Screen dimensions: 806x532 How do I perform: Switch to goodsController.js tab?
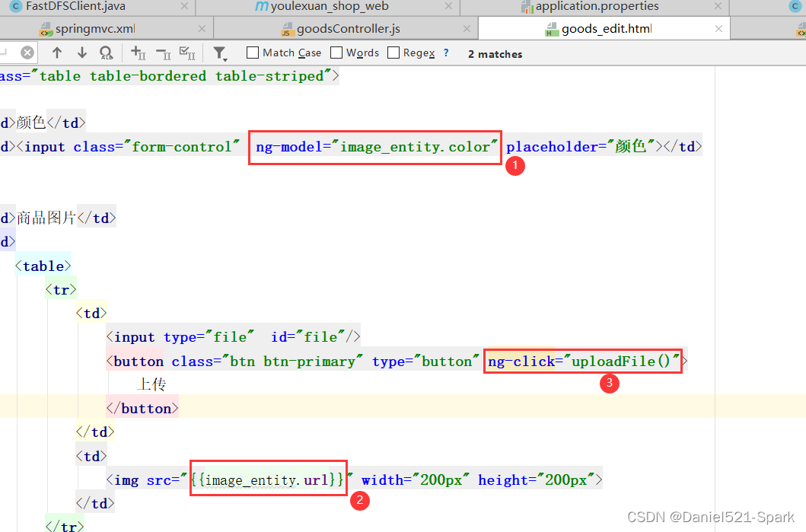(x=348, y=29)
